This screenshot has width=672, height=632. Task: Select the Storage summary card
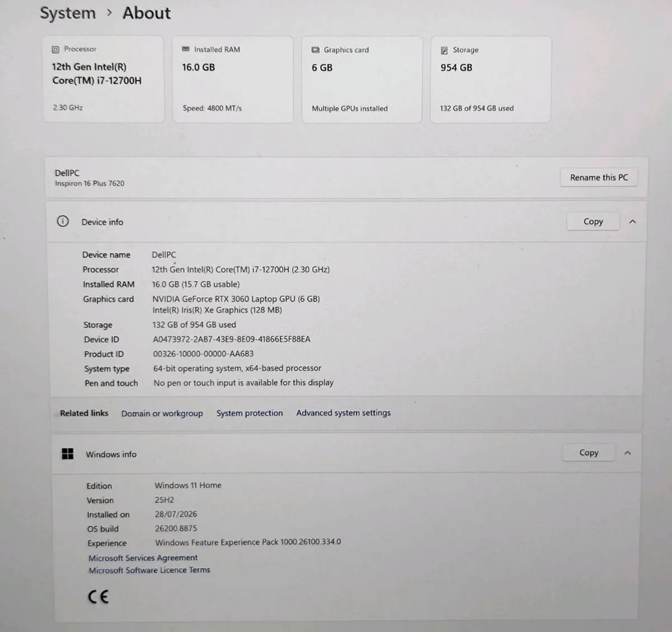coord(491,80)
